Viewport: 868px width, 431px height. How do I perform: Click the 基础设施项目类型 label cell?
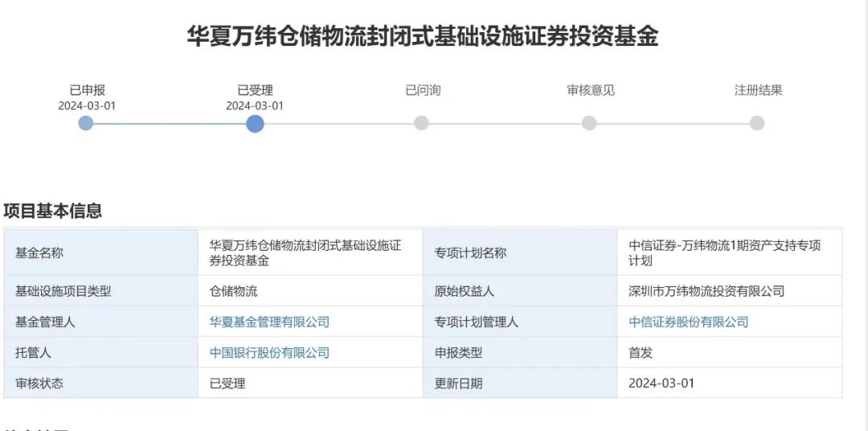[x=100, y=291]
